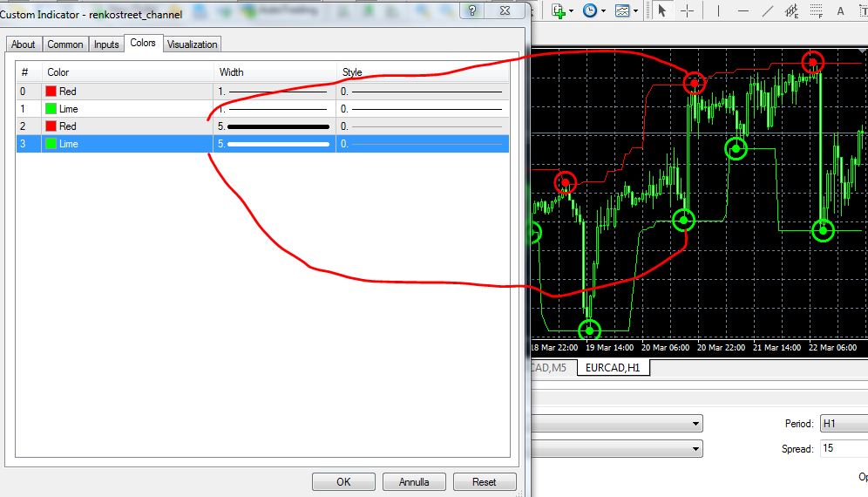
Task: Select the Equidistant Channel tool
Action: point(791,10)
